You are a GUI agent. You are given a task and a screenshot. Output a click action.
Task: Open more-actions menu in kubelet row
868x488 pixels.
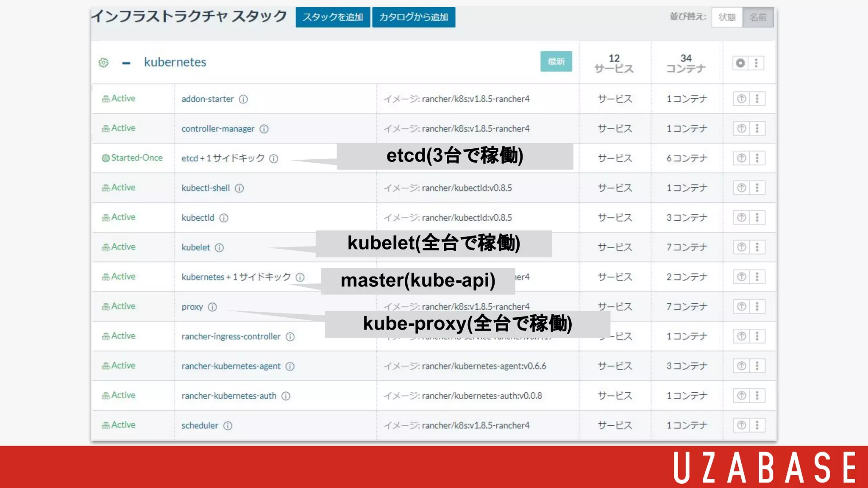tap(757, 247)
